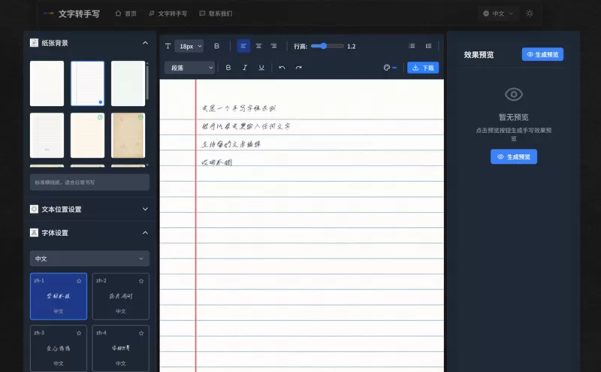Viewport: 601px width, 372px height.
Task: Open the 中文 font language dropdown
Action: click(90, 259)
